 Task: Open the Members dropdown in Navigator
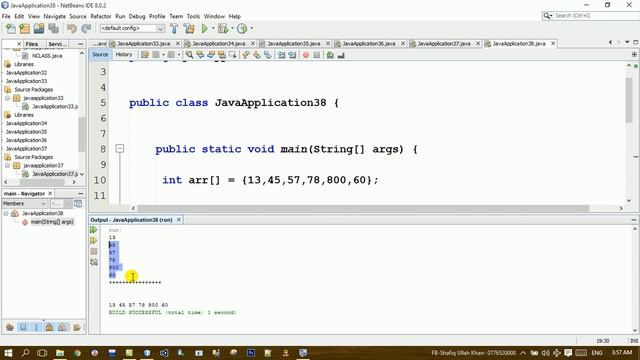pyautogui.click(x=25, y=203)
